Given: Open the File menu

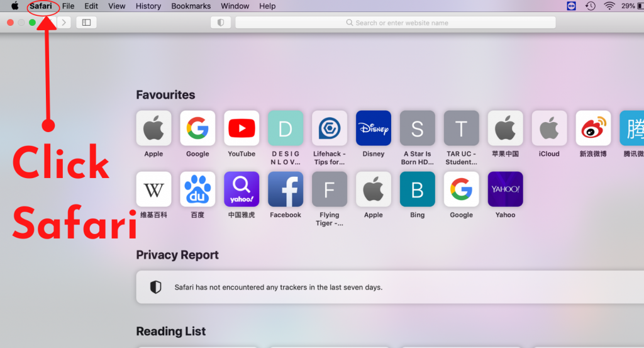Looking at the screenshot, I should pyautogui.click(x=68, y=6).
